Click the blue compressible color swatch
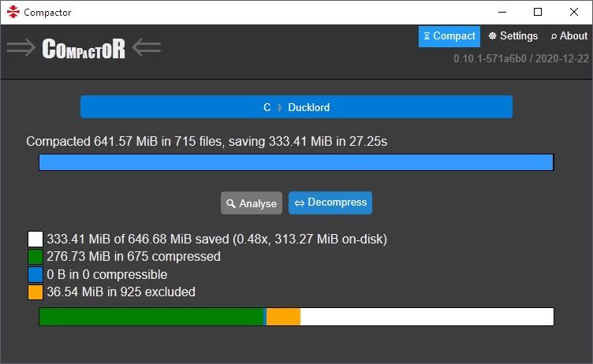Image resolution: width=593 pixels, height=364 pixels. [35, 274]
